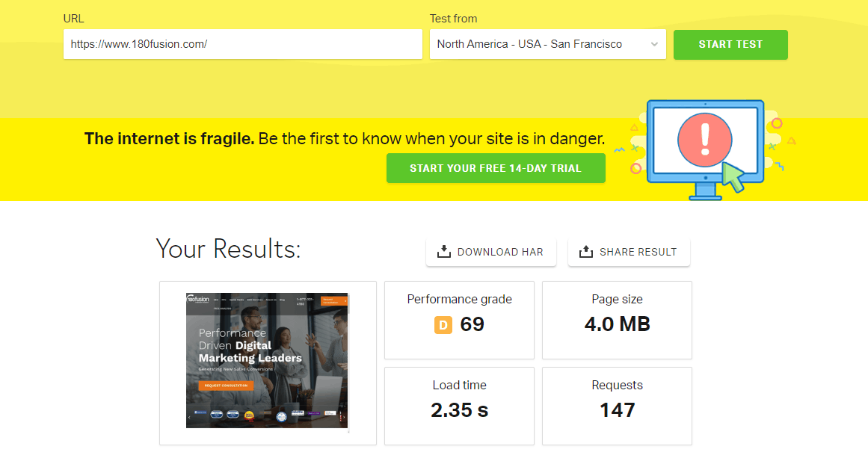The width and height of the screenshot is (868, 470).
Task: Click the DOWNLOAD HAR link
Action: (491, 252)
